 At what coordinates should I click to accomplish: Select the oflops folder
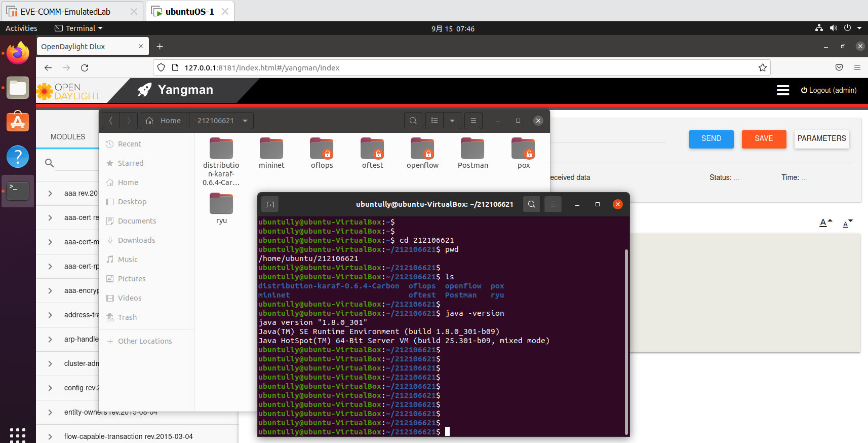tap(322, 153)
